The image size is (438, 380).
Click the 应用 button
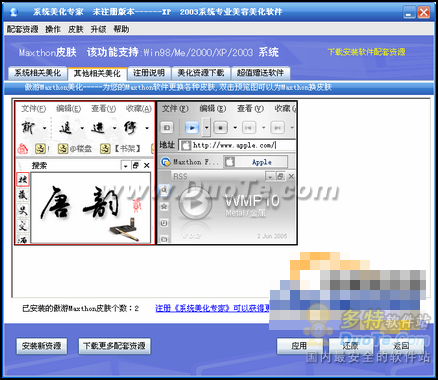(x=299, y=346)
